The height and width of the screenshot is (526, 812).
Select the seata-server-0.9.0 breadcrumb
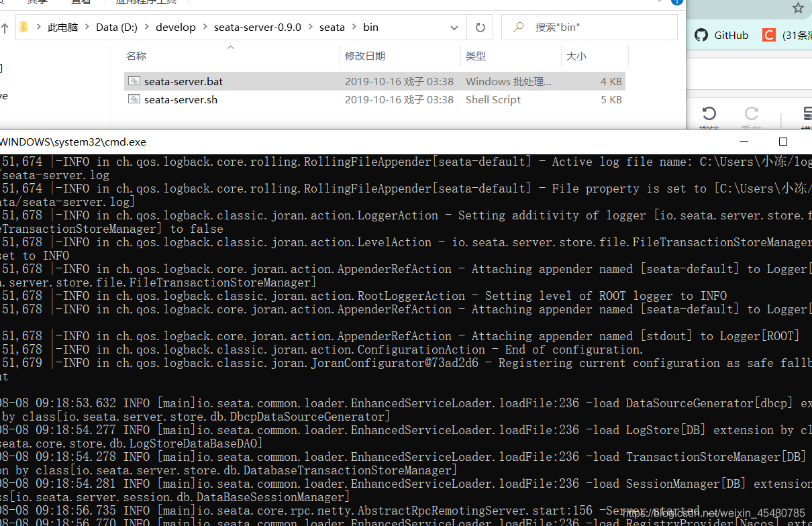pos(258,28)
